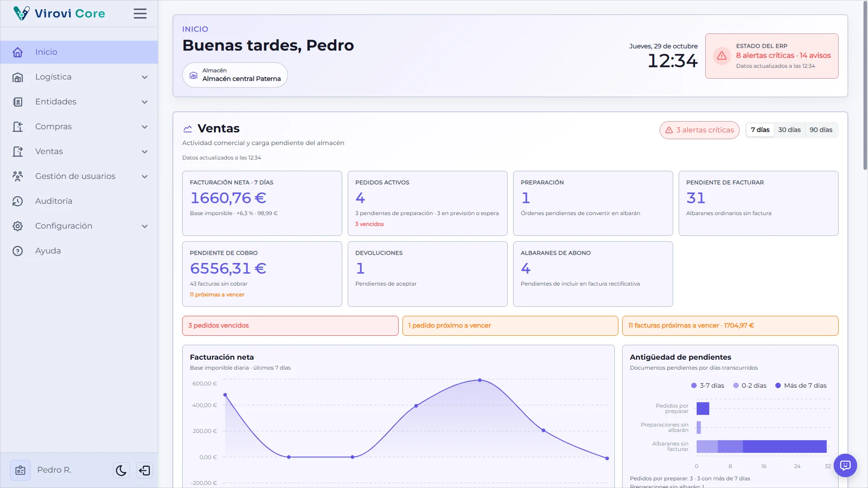Image resolution: width=868 pixels, height=488 pixels.
Task: Click the Ayuda question mark icon
Action: (18, 251)
